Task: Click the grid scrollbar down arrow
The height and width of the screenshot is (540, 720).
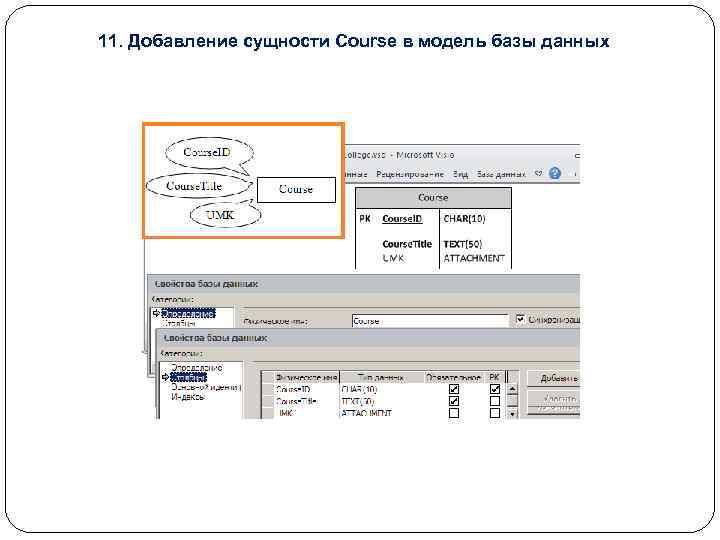Action: pyautogui.click(x=512, y=414)
